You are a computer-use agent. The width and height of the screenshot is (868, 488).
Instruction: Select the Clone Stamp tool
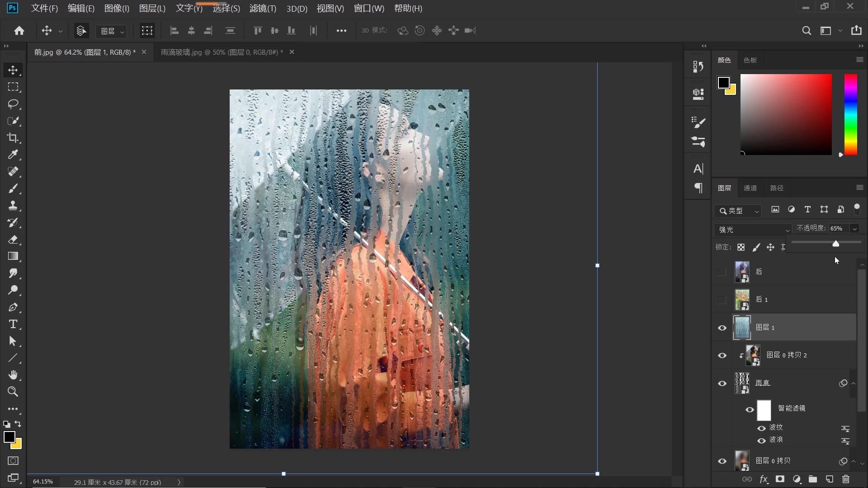[x=13, y=206]
